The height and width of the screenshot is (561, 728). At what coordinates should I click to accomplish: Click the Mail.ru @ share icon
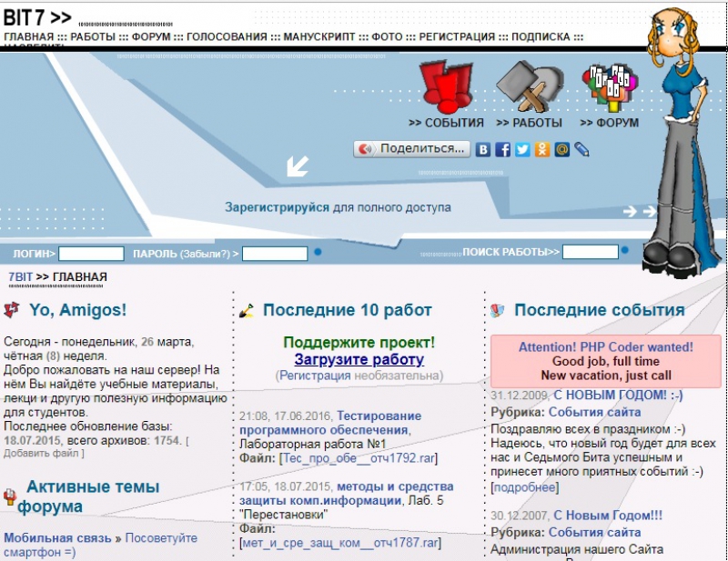(x=561, y=149)
